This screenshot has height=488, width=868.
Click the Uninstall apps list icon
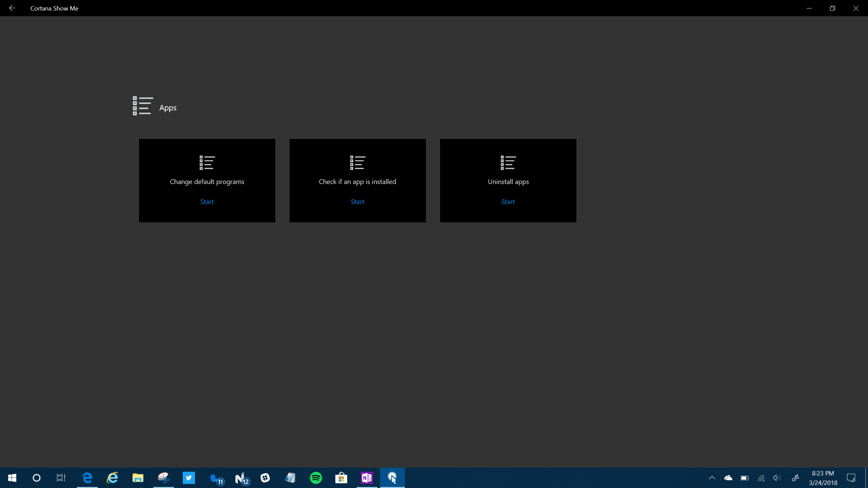[508, 163]
